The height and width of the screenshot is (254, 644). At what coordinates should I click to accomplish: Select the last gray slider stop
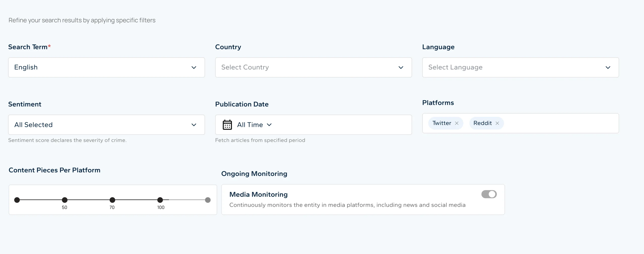(208, 200)
